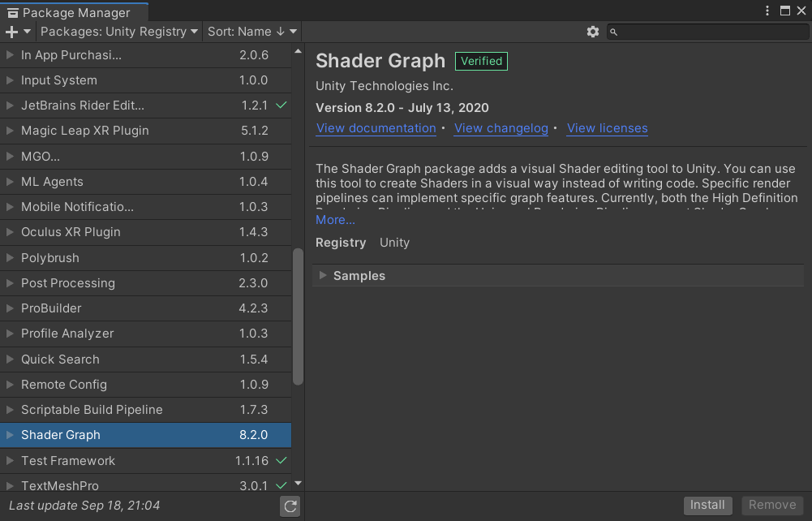The image size is (812, 521).
Task: Click the Version 8.2.0 - July 13, 2020 text
Action: coord(402,108)
